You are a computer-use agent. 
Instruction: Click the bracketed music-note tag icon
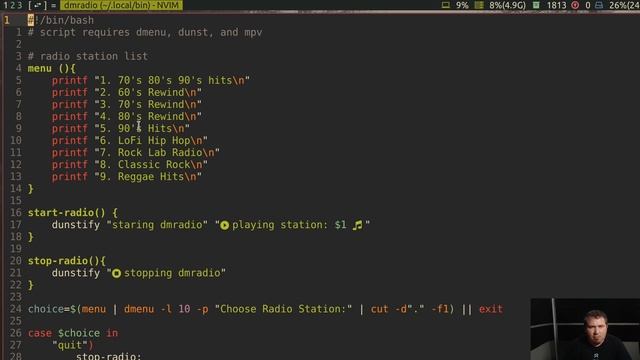[x=38, y=5]
